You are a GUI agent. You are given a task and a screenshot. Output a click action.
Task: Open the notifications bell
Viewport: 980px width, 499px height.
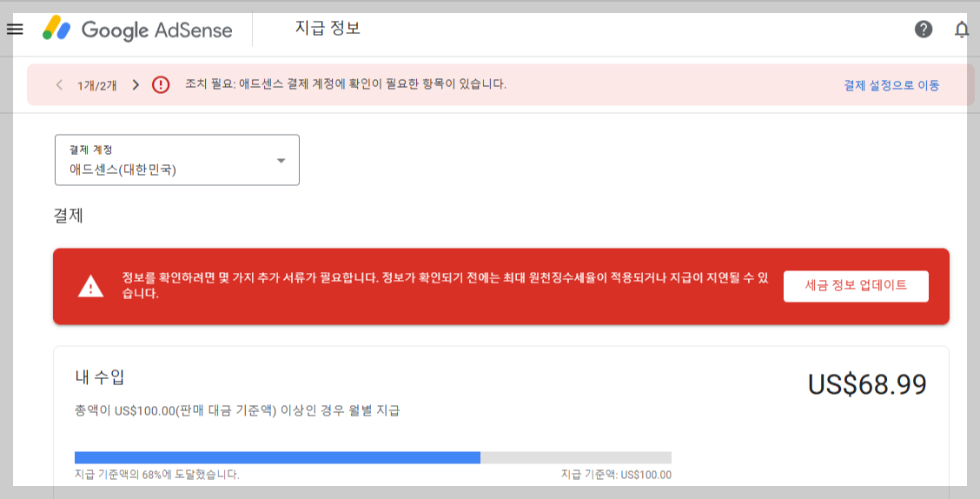tap(962, 30)
